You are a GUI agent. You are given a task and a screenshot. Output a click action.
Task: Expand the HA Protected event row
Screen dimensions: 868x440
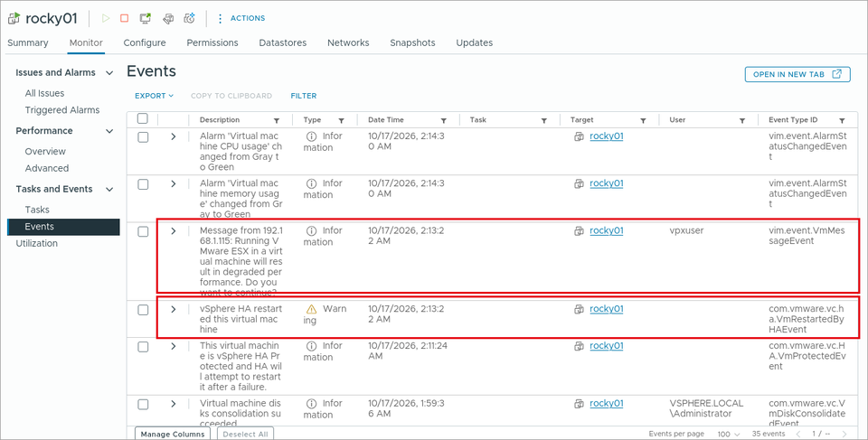click(174, 346)
